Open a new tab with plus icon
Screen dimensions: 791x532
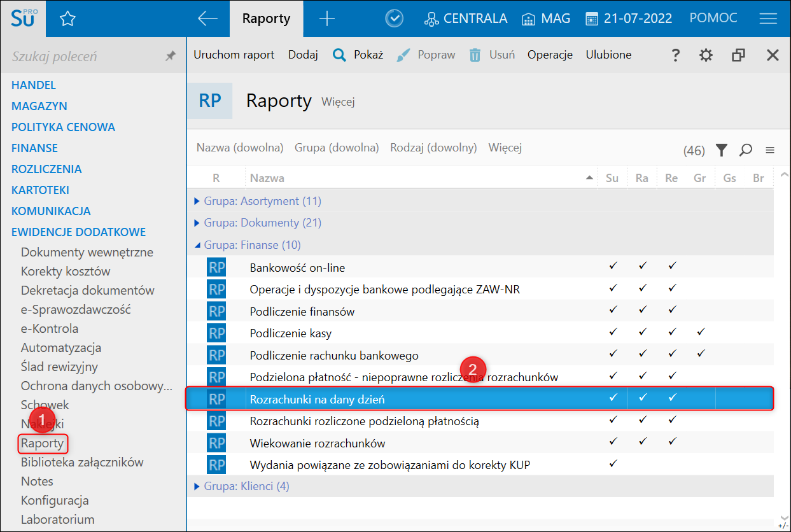point(326,18)
